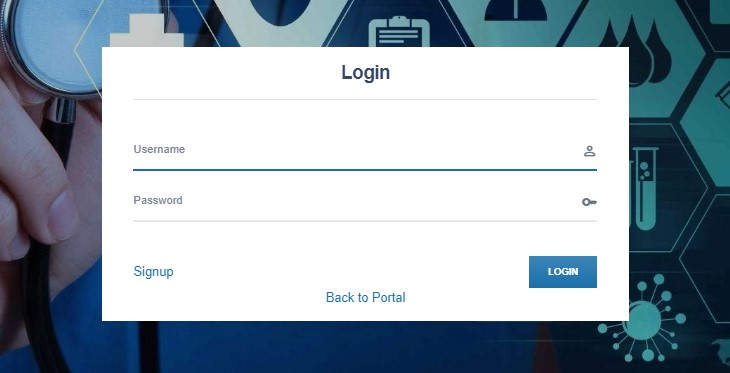Click the blood drops hexagon icon
Image resolution: width=730 pixels, height=373 pixels.
pyautogui.click(x=636, y=51)
